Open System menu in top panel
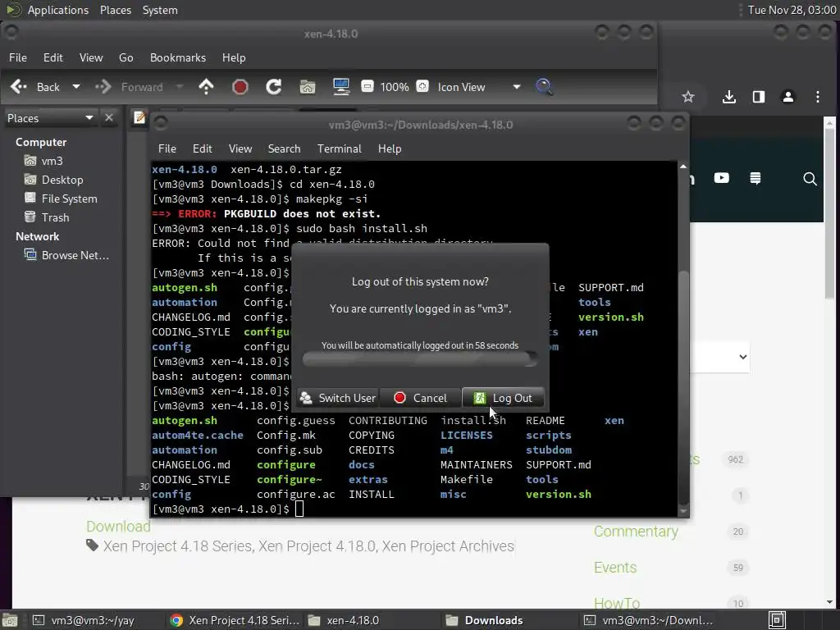The height and width of the screenshot is (630, 840). click(x=160, y=10)
